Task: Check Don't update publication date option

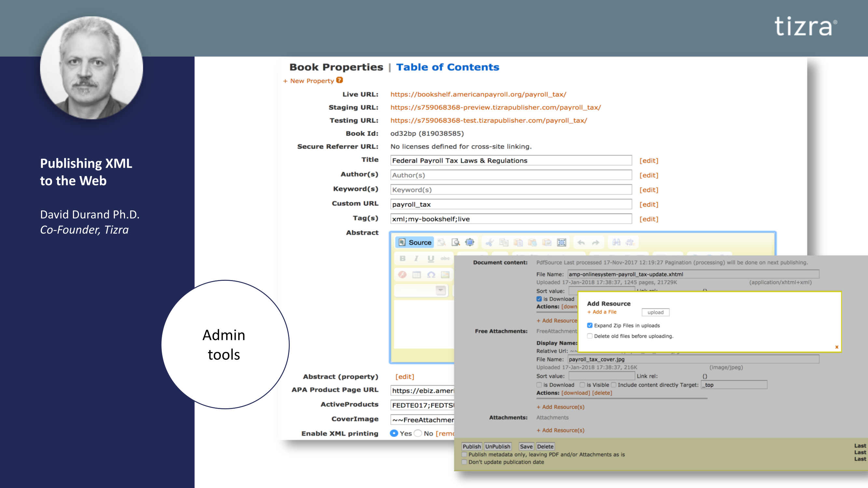Action: pos(464,462)
